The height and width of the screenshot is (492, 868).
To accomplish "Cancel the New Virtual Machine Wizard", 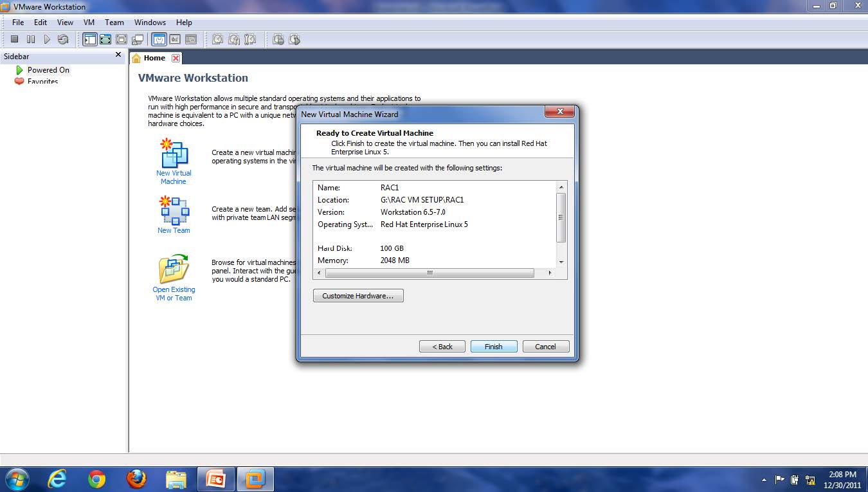I will [x=546, y=346].
